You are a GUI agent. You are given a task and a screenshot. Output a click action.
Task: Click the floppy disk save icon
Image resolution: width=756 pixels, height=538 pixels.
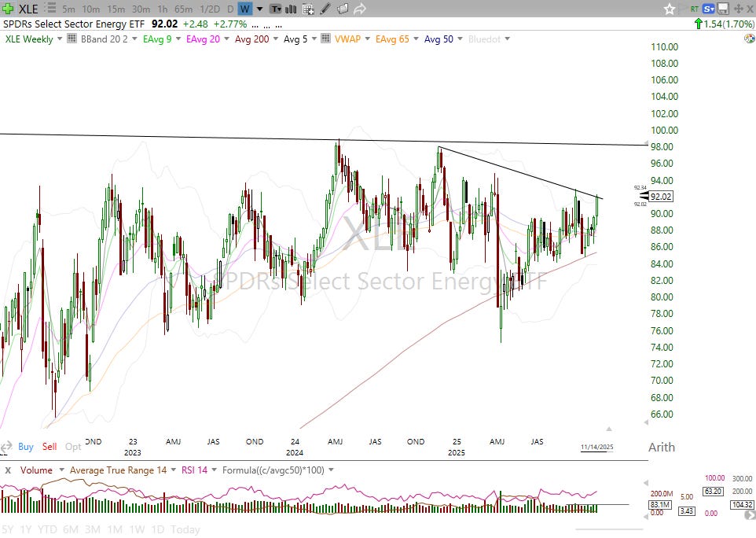tap(723, 9)
